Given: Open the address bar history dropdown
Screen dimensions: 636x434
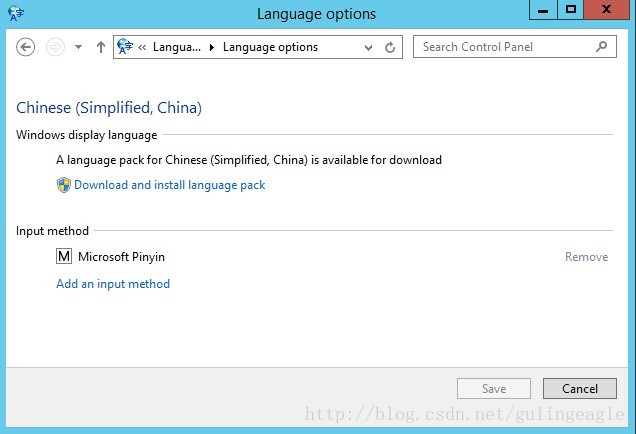Looking at the screenshot, I should [369, 47].
